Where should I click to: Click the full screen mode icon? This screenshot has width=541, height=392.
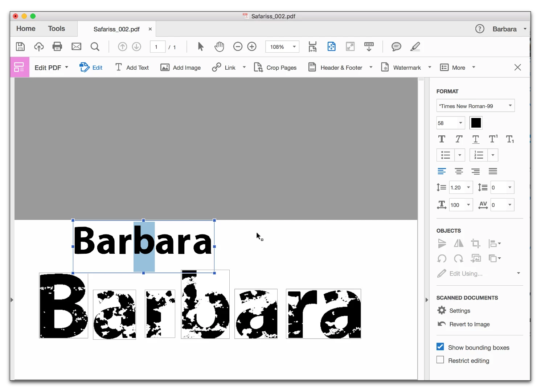click(x=350, y=46)
